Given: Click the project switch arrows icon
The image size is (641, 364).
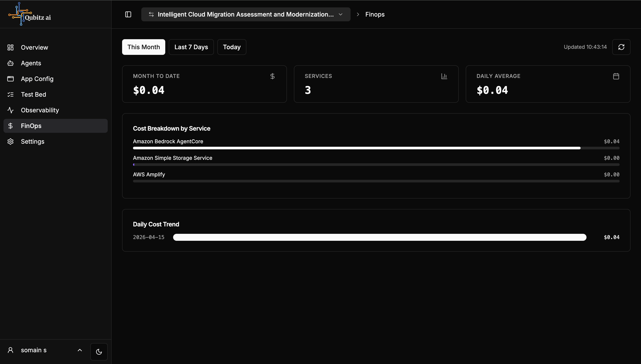Looking at the screenshot, I should pyautogui.click(x=151, y=15).
